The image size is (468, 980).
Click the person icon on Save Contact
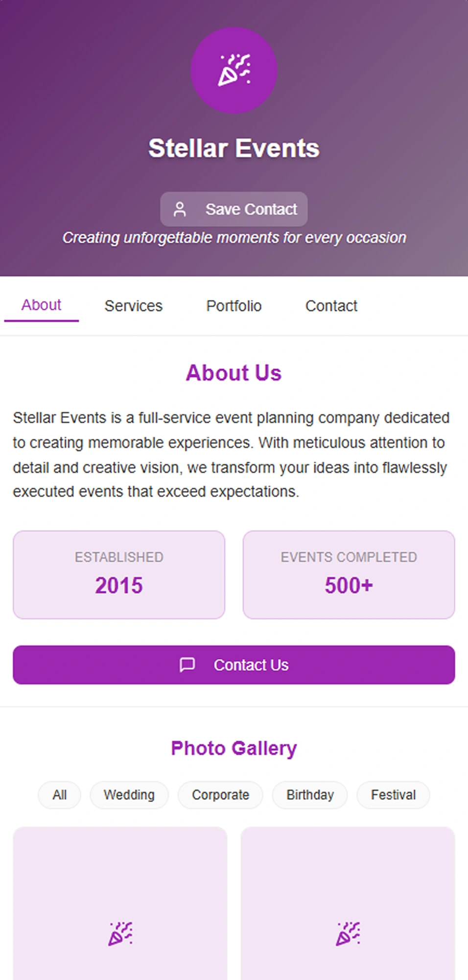click(180, 209)
